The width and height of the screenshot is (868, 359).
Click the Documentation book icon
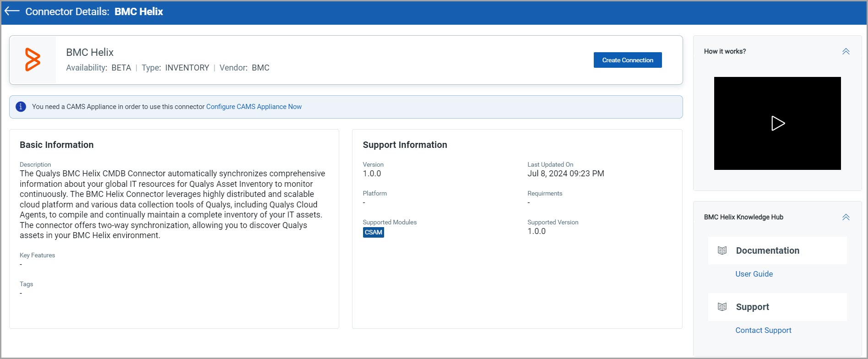click(722, 250)
